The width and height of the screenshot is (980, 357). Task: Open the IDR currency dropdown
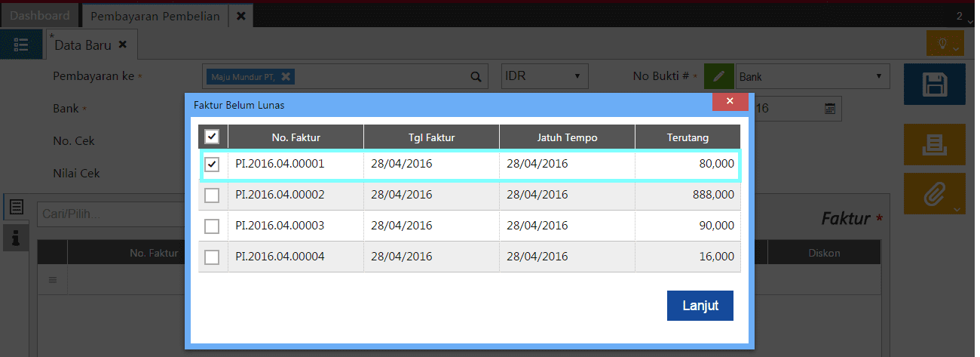[x=544, y=76]
